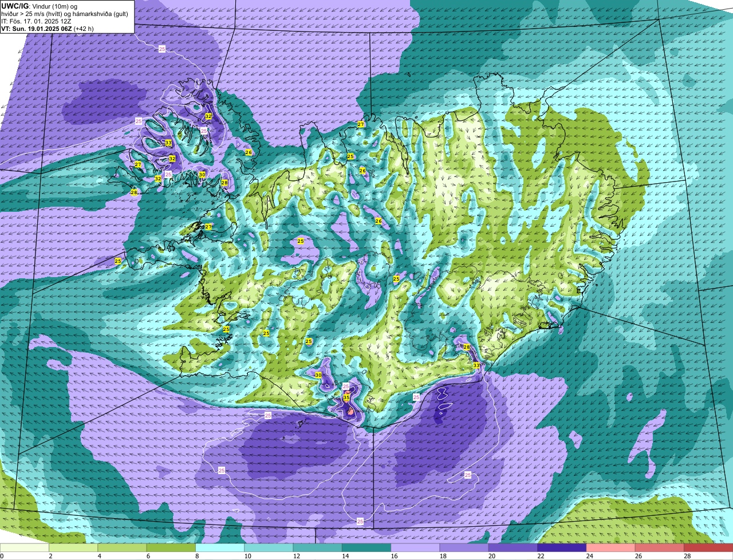Click the "UWC/IG: Vindur (10m) og" title line
This screenshot has width=733, height=560.
click(39, 6)
